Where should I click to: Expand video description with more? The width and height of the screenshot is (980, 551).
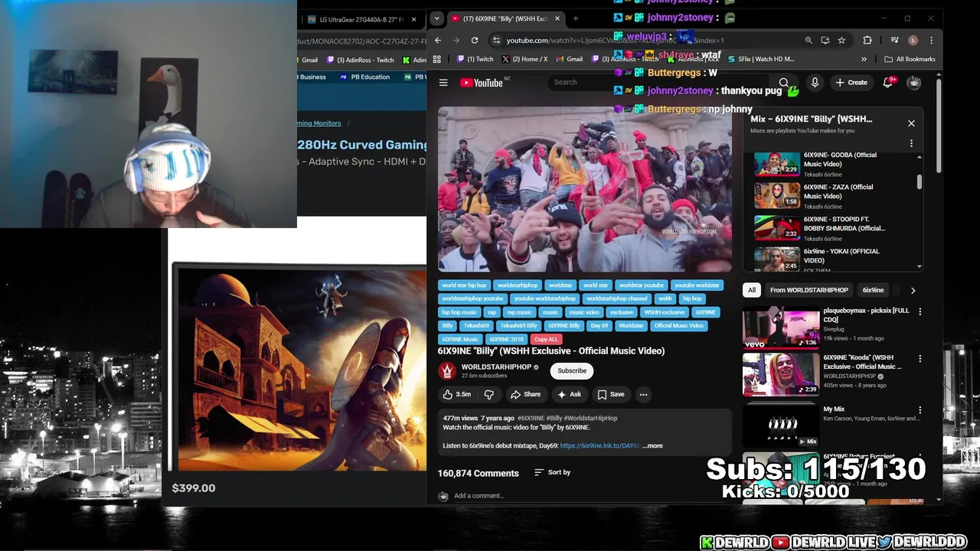(x=653, y=445)
